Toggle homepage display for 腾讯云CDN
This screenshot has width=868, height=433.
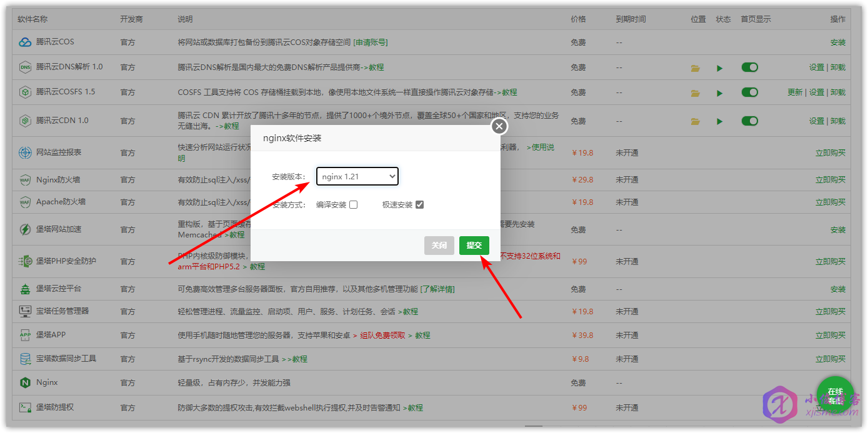(x=750, y=121)
